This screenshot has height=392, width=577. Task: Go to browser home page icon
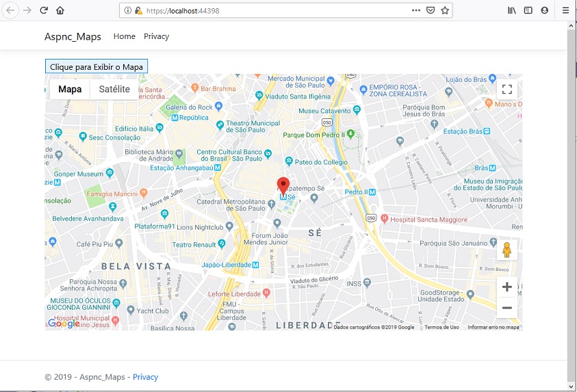[60, 10]
